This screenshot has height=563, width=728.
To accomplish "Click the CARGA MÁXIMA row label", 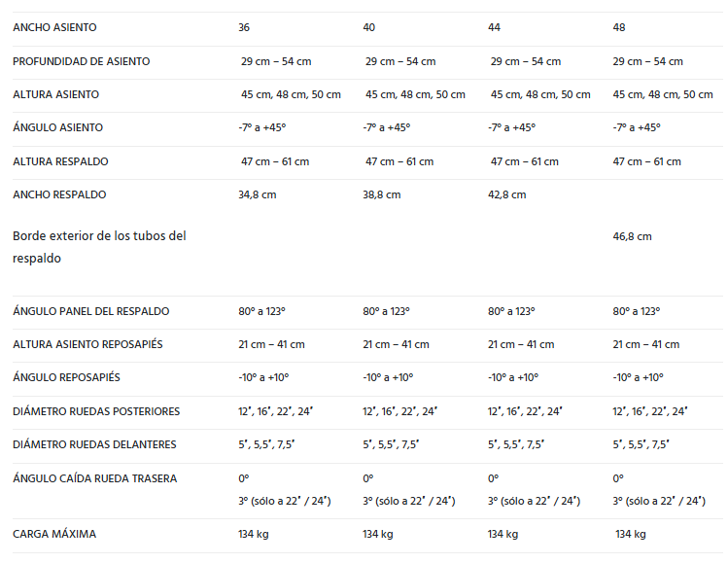I will 54,534.
